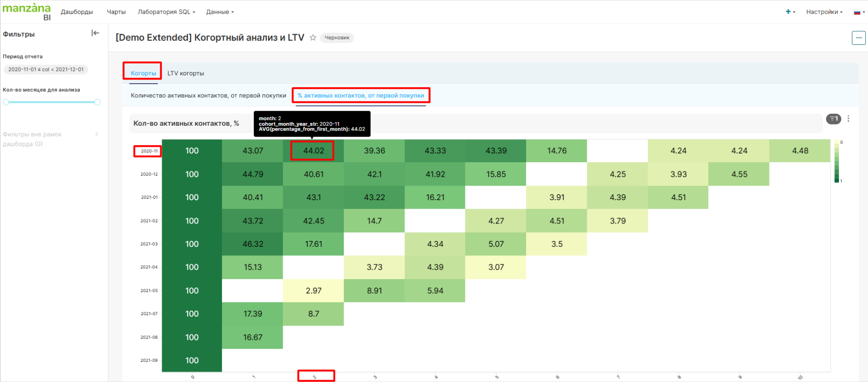Open the Чарты menu item

click(x=116, y=12)
